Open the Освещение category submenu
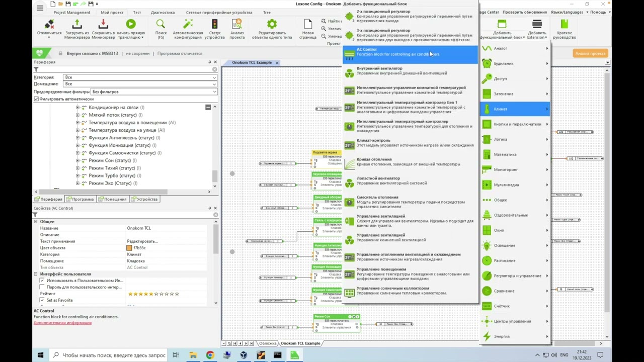The width and height of the screenshot is (644, 362). coord(515,245)
